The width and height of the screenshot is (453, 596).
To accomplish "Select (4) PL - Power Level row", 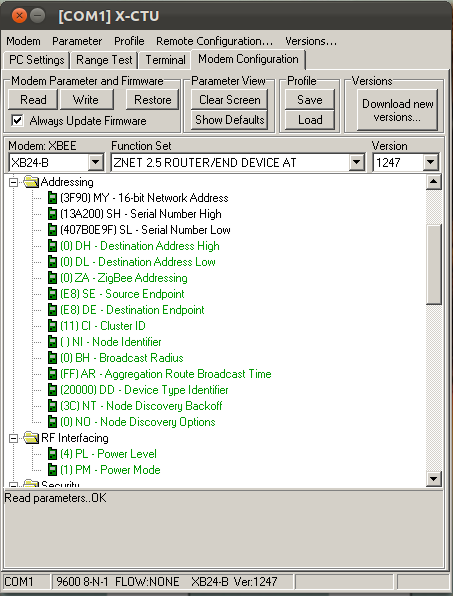I will (108, 454).
